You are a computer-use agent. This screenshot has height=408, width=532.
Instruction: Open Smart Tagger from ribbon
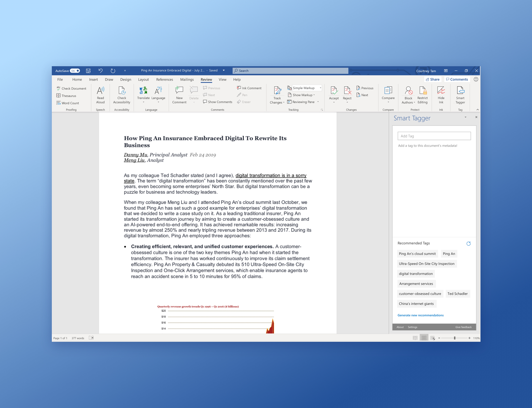click(460, 94)
